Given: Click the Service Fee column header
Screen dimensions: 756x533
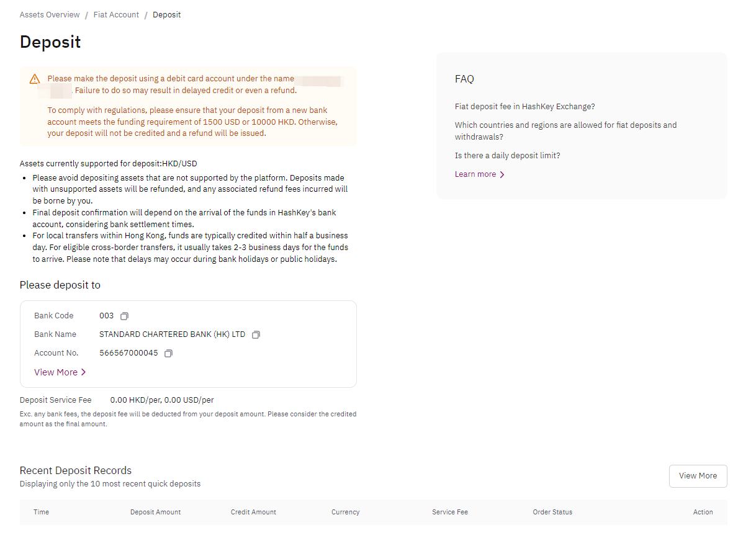Looking at the screenshot, I should click(x=450, y=513).
